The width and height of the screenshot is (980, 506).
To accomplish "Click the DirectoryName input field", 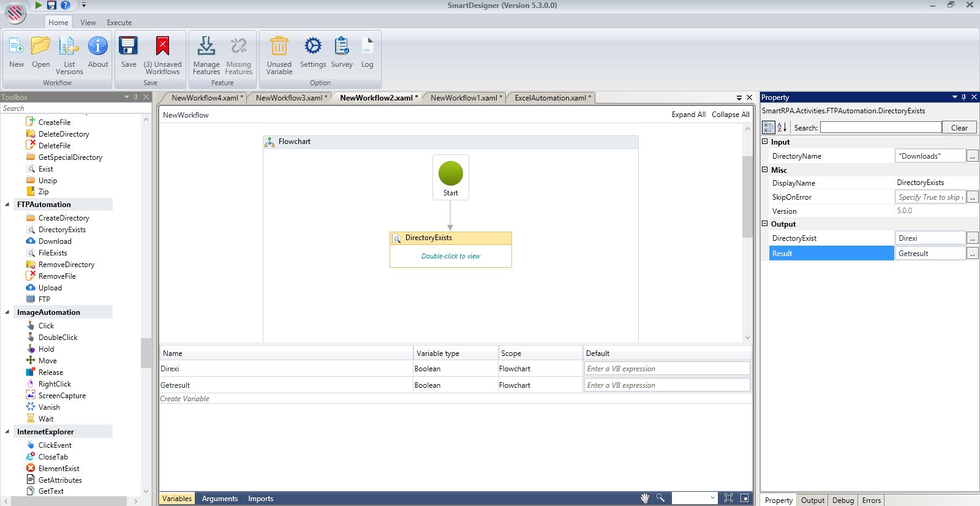I will click(929, 156).
